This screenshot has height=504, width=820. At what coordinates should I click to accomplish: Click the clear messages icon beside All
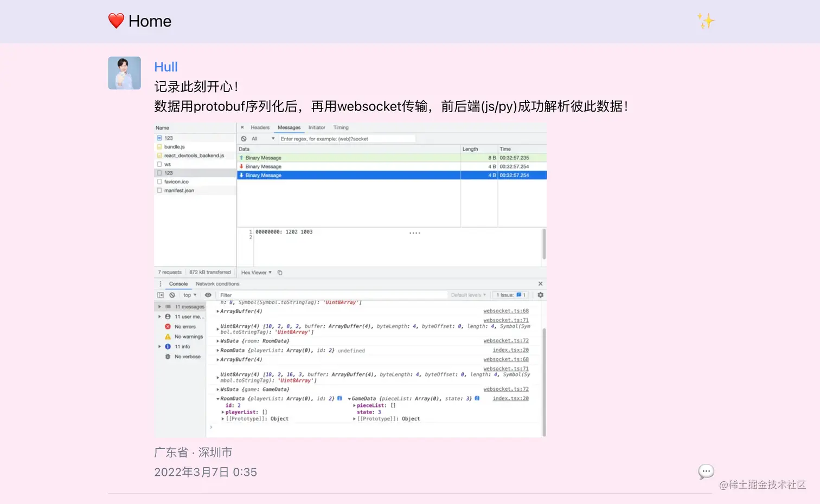click(244, 139)
